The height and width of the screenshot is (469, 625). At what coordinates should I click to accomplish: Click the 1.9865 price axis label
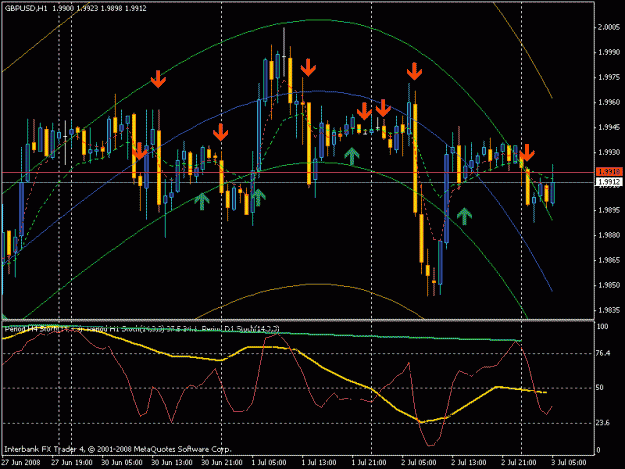pos(609,260)
